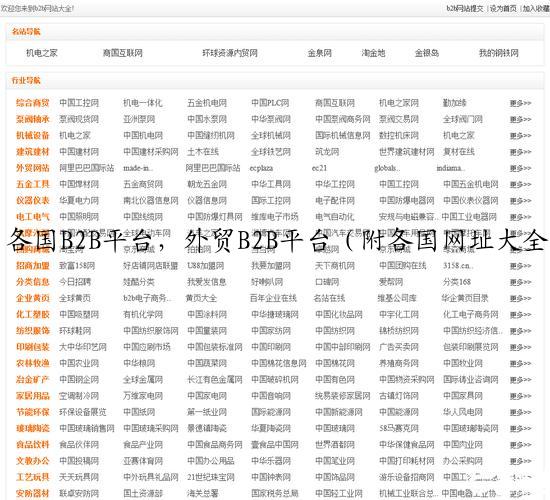This screenshot has height=500, width=550.
Task: Open the 电子配件网 link
Action: (335, 200)
